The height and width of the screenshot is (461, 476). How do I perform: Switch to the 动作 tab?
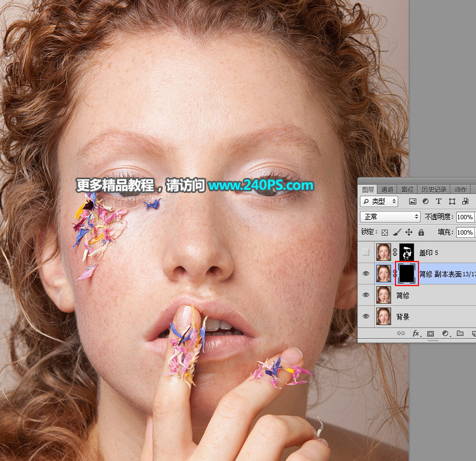pyautogui.click(x=461, y=190)
